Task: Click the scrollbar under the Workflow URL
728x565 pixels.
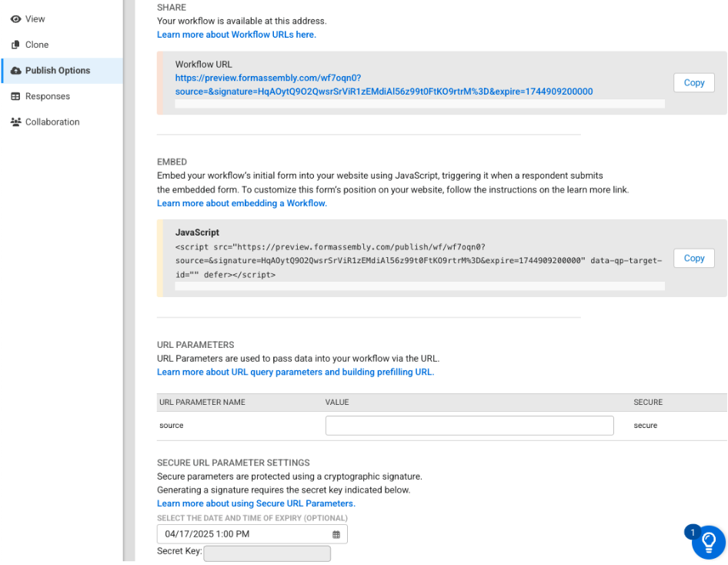Action: pyautogui.click(x=419, y=103)
